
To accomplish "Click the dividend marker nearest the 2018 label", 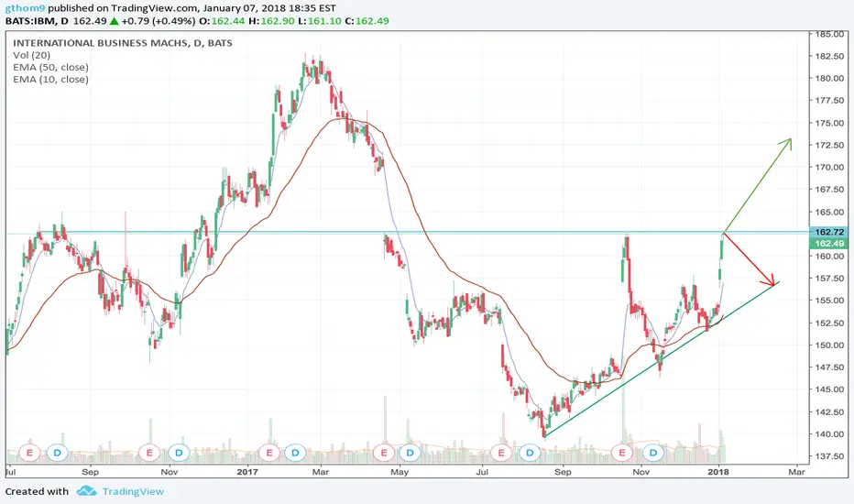I will [x=653, y=453].
